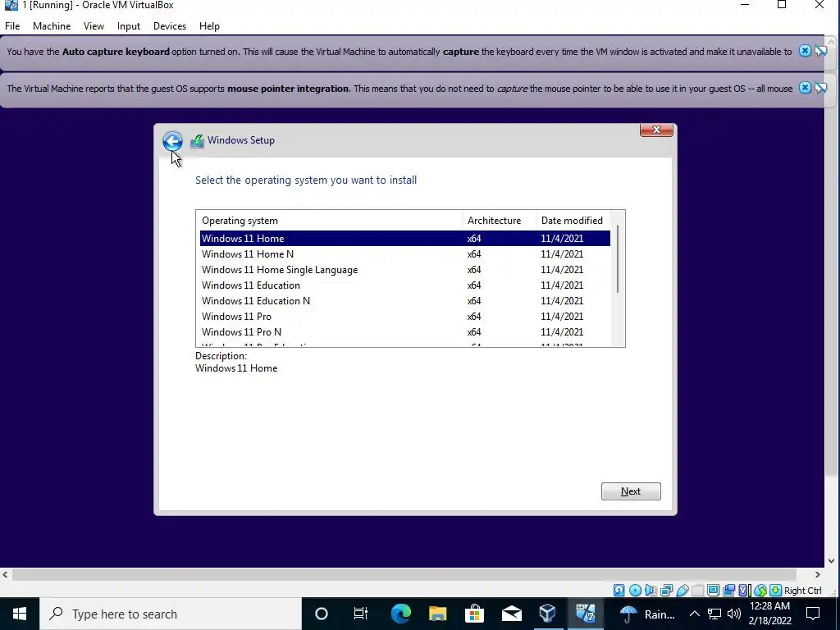840x630 pixels.
Task: Click the VM window horizontal scrollbar
Action: click(404, 574)
